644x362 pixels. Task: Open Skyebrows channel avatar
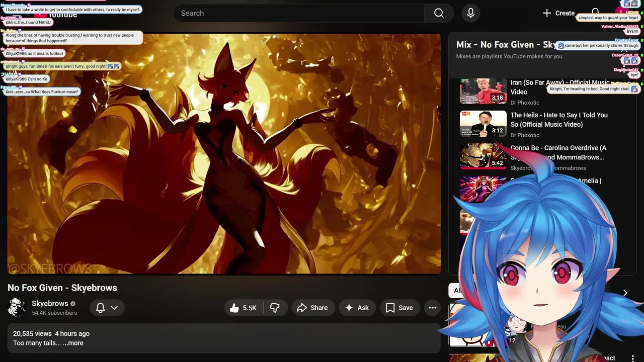coord(17,307)
